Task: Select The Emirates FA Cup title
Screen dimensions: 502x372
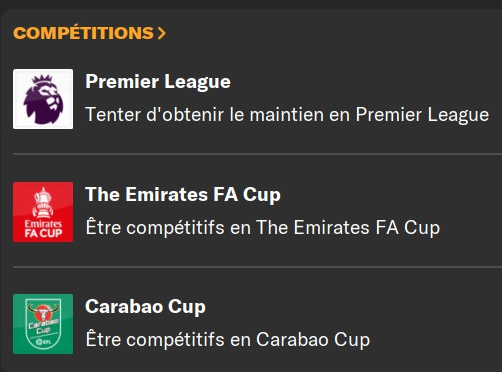Action: pos(183,195)
